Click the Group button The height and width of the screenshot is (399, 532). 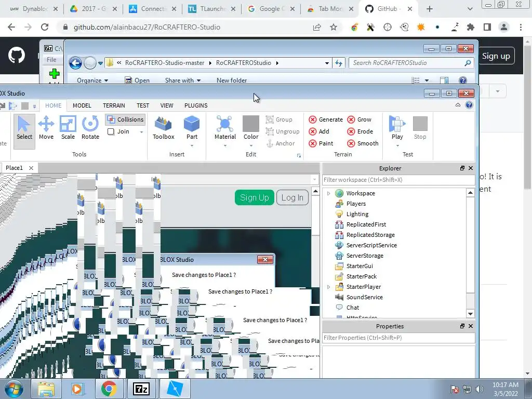click(279, 119)
